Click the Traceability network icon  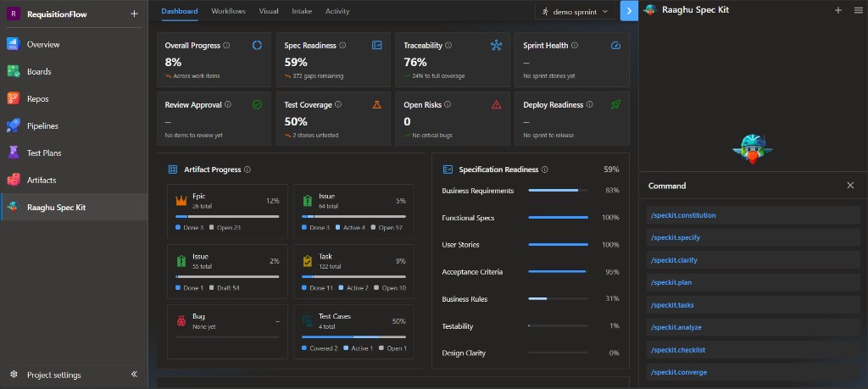click(x=496, y=46)
